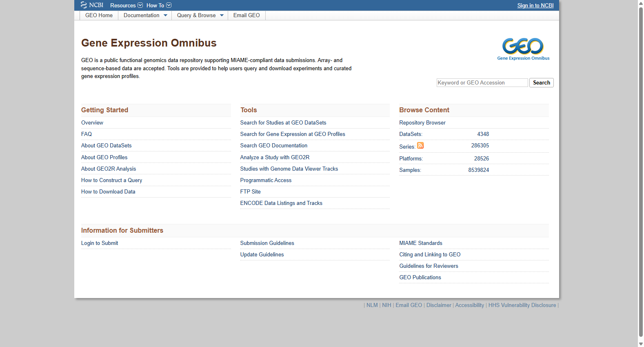The height and width of the screenshot is (347, 644).
Task: Open Citing and Linking to GEO
Action: point(430,254)
